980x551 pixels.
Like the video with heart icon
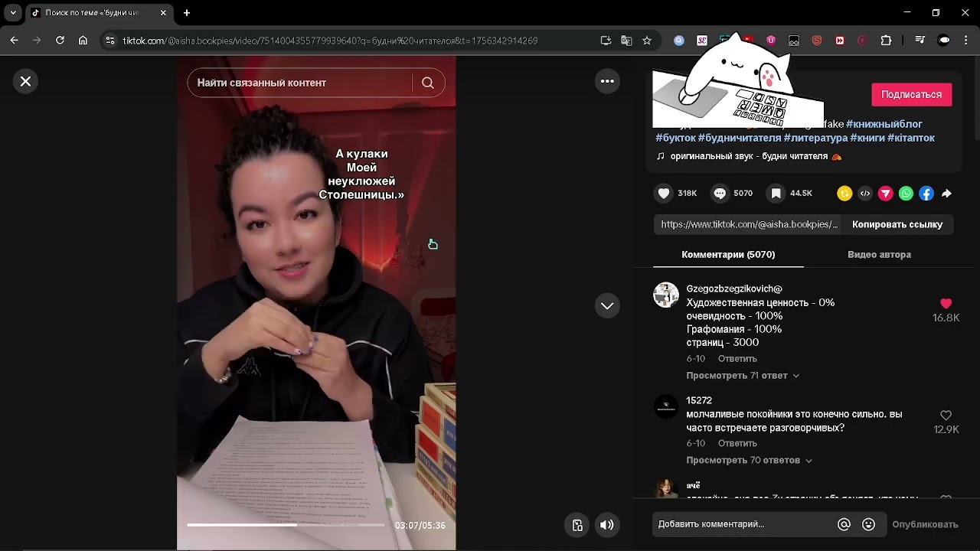664,194
